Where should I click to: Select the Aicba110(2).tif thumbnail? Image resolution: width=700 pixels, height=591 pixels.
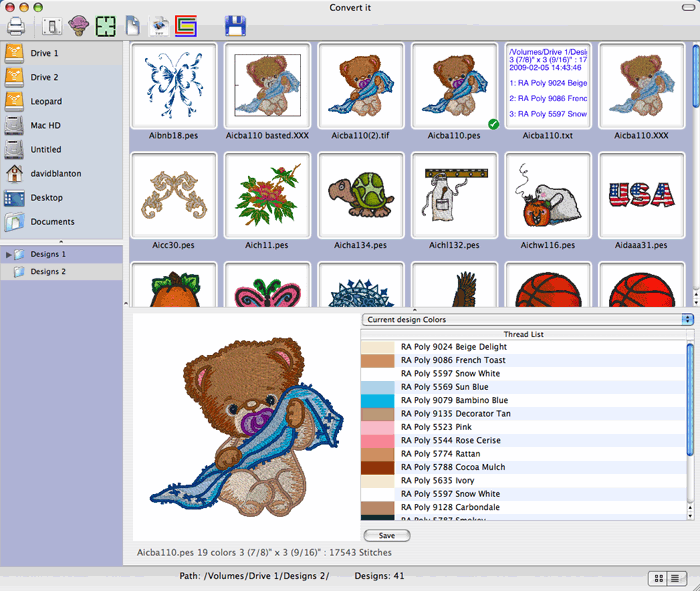tap(361, 86)
